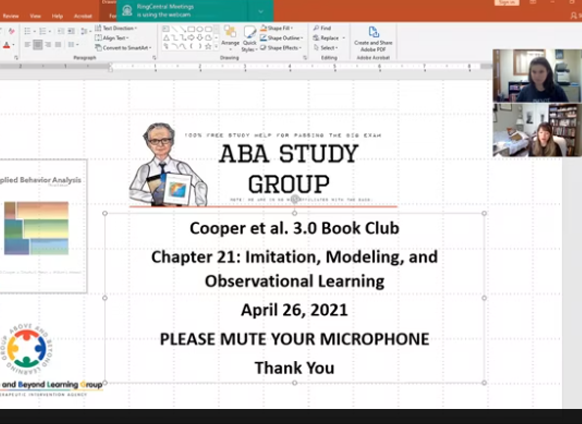Apply bullets with the Bullets icon

click(x=27, y=31)
